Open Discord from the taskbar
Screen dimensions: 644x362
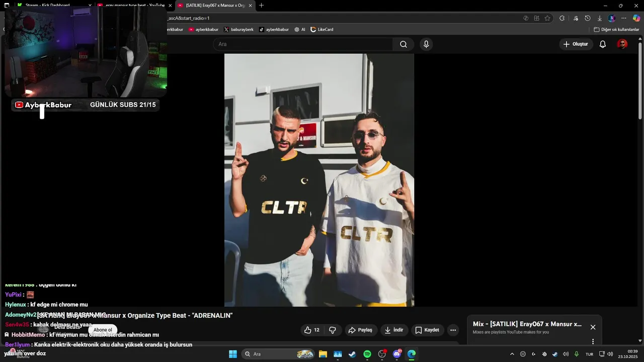[x=397, y=354]
